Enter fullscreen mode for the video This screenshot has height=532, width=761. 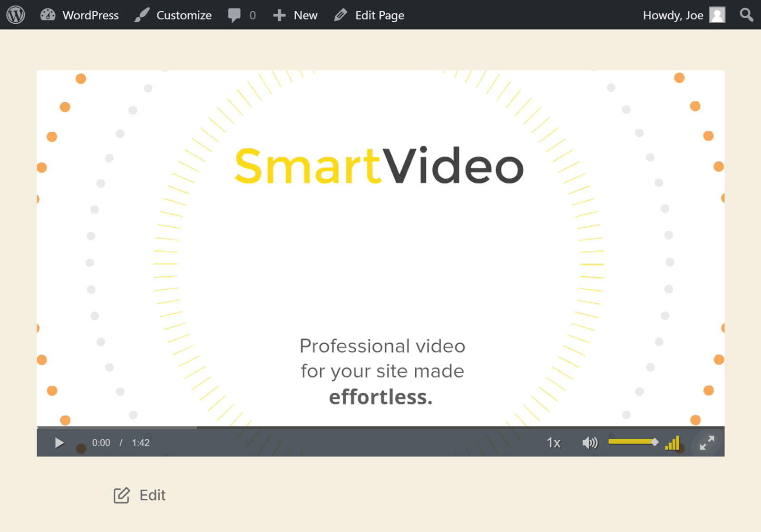point(707,443)
